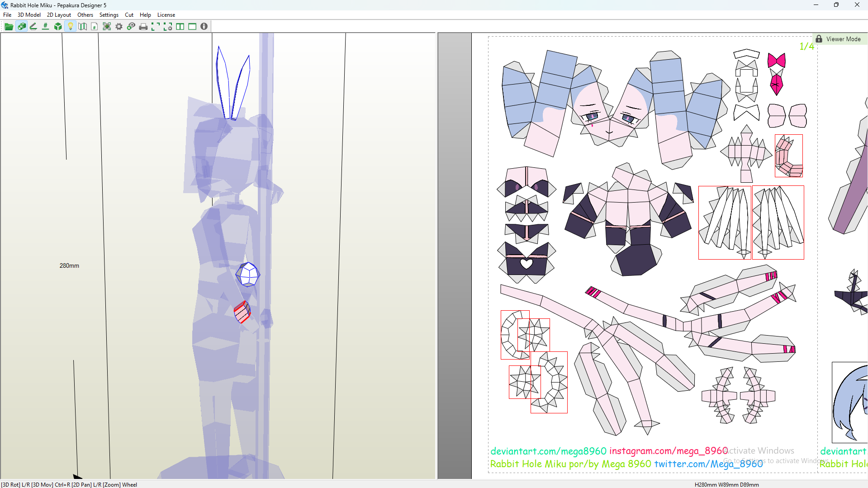Viewport: 868px width, 488px height.
Task: Restore down the Pepakura window
Action: (x=836, y=5)
